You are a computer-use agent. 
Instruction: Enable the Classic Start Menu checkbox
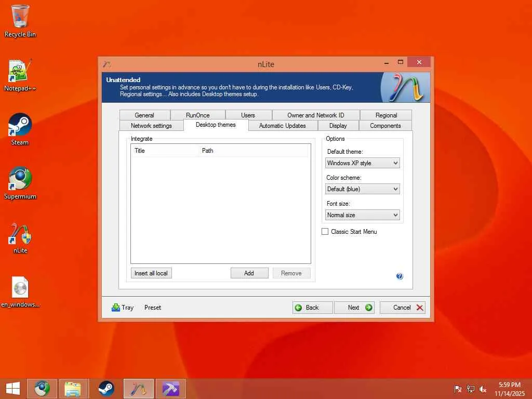click(325, 231)
